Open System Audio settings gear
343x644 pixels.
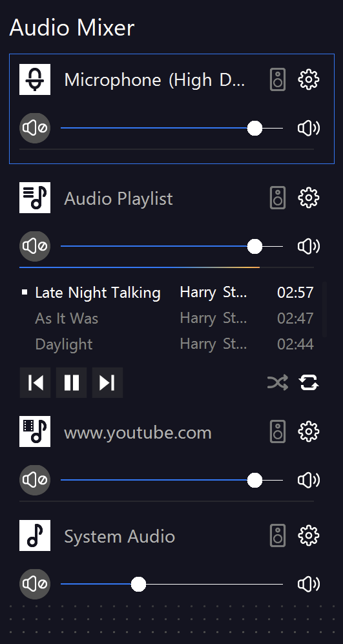309,535
